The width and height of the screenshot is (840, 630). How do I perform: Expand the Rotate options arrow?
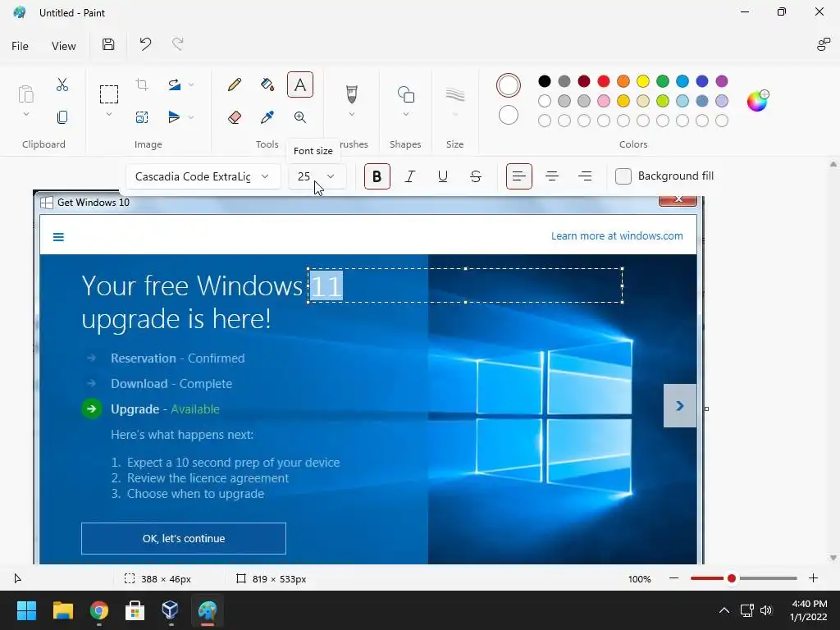[x=191, y=84]
